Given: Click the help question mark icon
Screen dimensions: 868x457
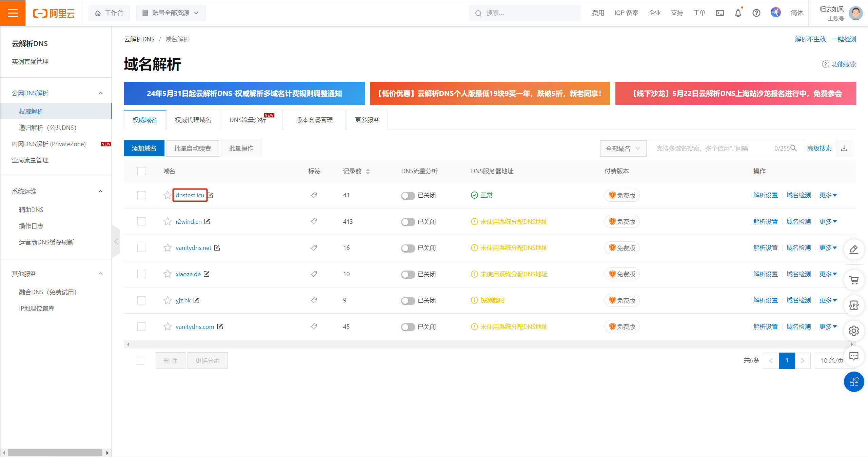Looking at the screenshot, I should (x=756, y=13).
